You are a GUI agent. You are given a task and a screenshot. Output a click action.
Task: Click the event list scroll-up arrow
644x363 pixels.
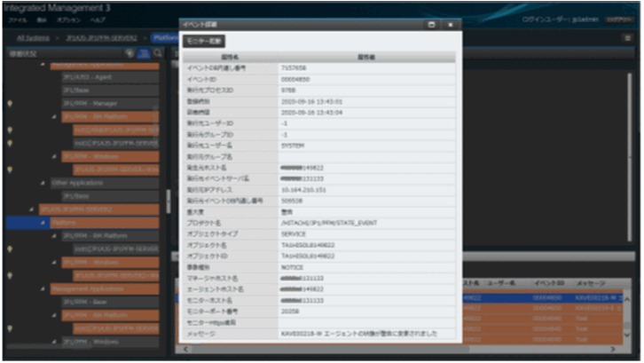pos(627,299)
